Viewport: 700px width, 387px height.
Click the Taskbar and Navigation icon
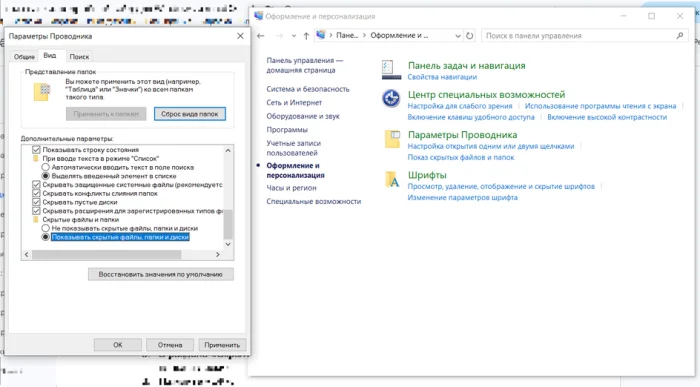[x=392, y=70]
